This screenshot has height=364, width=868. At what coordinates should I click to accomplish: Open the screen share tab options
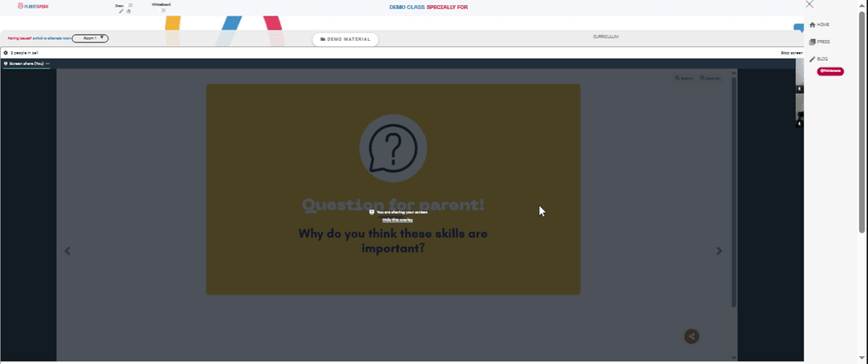pos(48,63)
